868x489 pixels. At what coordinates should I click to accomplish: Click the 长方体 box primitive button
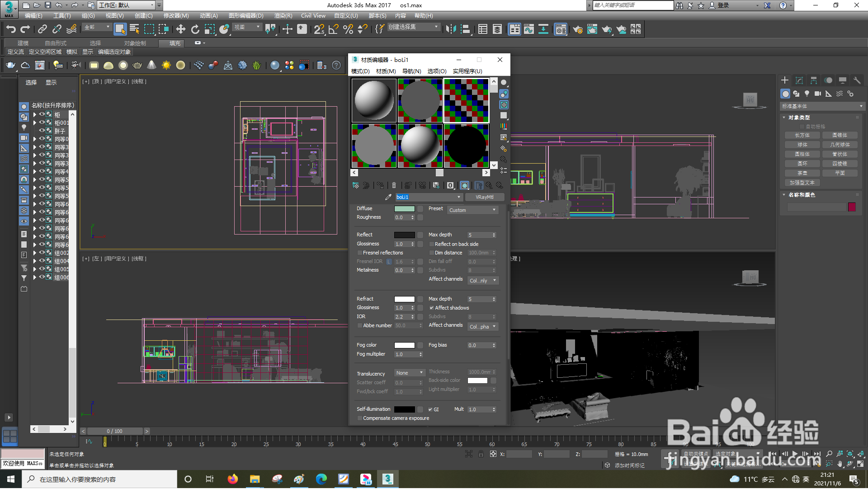click(802, 136)
